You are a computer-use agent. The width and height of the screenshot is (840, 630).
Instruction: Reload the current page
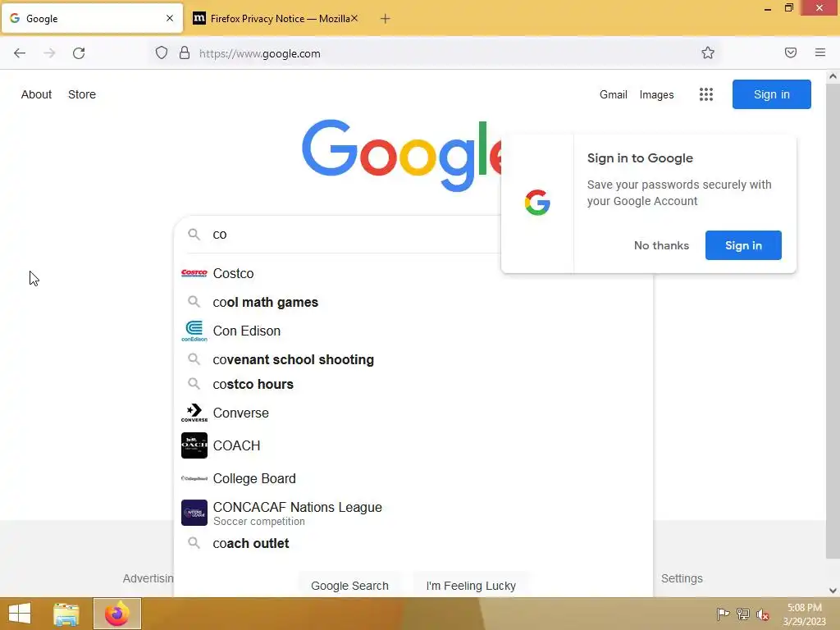click(x=79, y=53)
